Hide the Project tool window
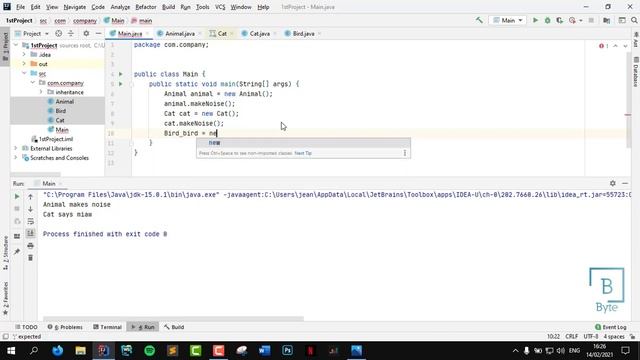Screen dimensions: 640x360 click(98, 33)
